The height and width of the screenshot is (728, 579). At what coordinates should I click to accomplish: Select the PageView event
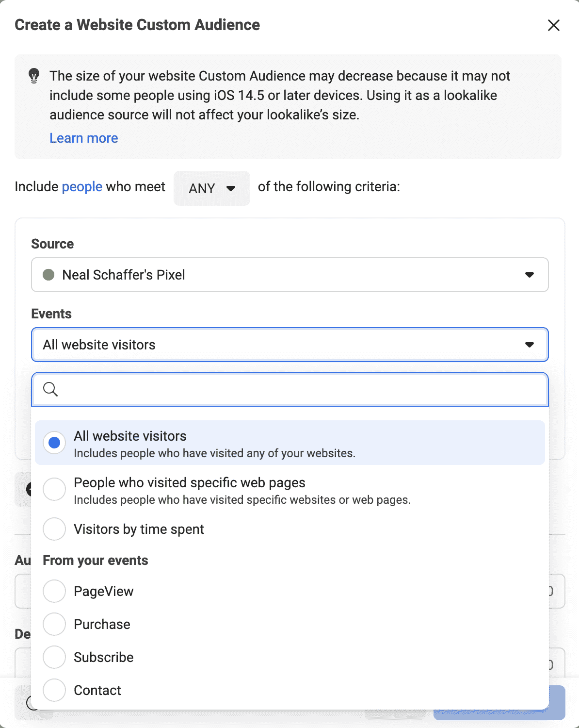(x=54, y=591)
